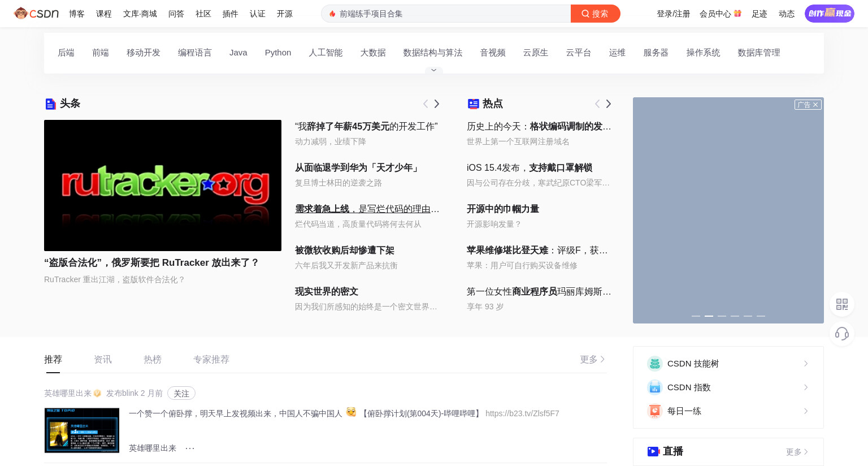Switch to the 资讯 tab
This screenshot has height=466, width=868.
pyautogui.click(x=103, y=359)
